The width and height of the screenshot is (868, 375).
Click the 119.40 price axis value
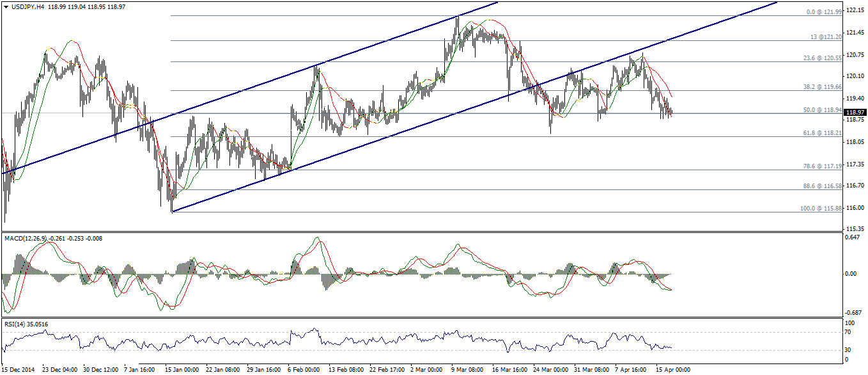tap(855, 98)
